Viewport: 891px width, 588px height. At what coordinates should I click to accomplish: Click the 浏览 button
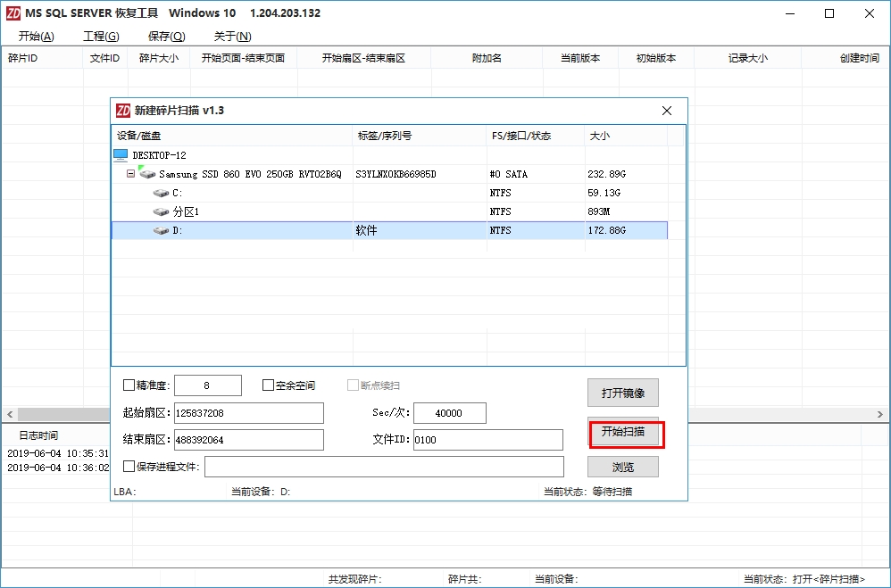pyautogui.click(x=623, y=467)
